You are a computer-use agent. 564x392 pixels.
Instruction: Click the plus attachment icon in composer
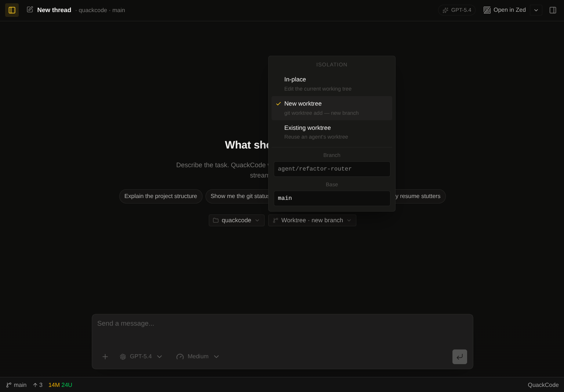105,356
